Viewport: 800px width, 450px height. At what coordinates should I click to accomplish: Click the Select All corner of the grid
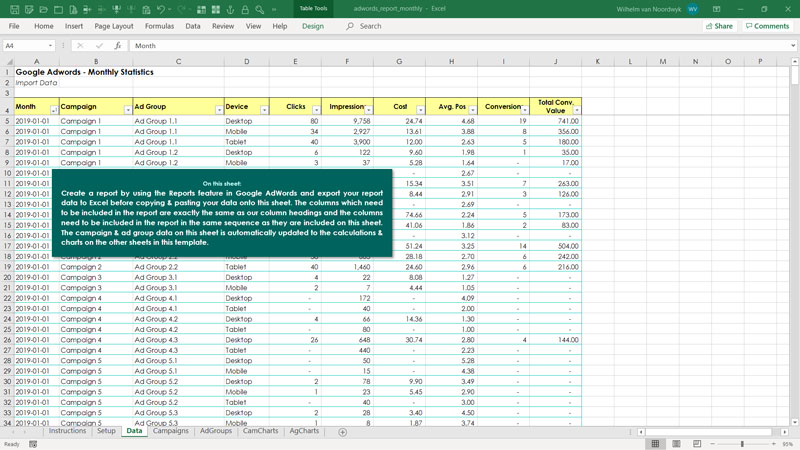[x=7, y=61]
